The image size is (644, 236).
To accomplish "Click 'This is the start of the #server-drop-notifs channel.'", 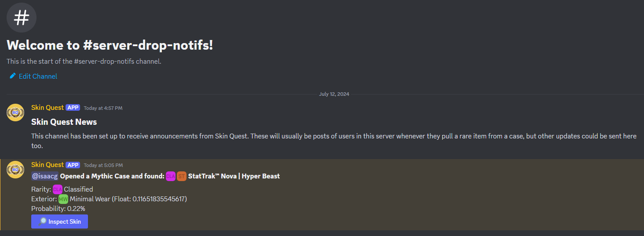I will 84,62.
